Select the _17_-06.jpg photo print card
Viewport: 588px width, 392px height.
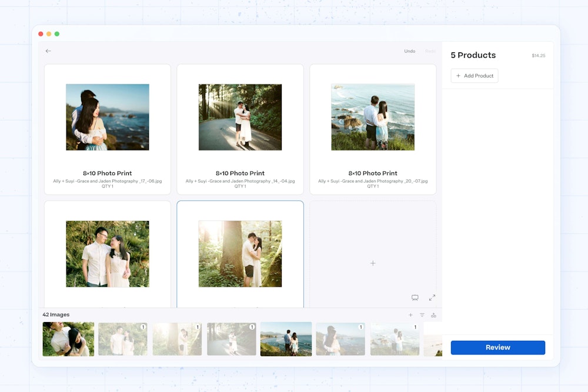[x=108, y=129]
